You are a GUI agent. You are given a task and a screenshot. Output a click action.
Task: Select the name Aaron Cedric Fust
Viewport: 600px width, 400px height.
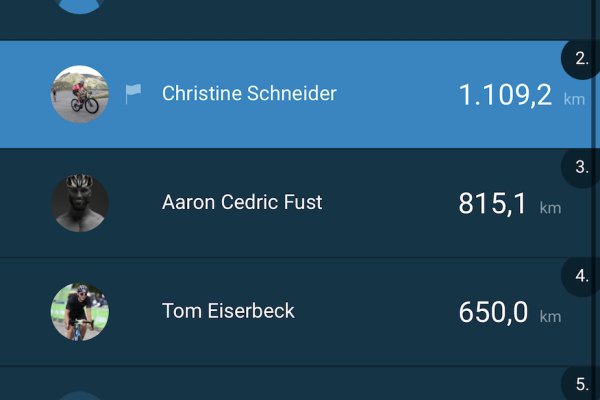(242, 203)
